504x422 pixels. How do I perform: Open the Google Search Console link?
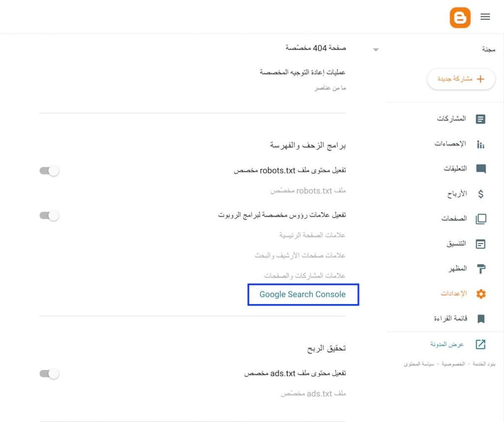(303, 295)
